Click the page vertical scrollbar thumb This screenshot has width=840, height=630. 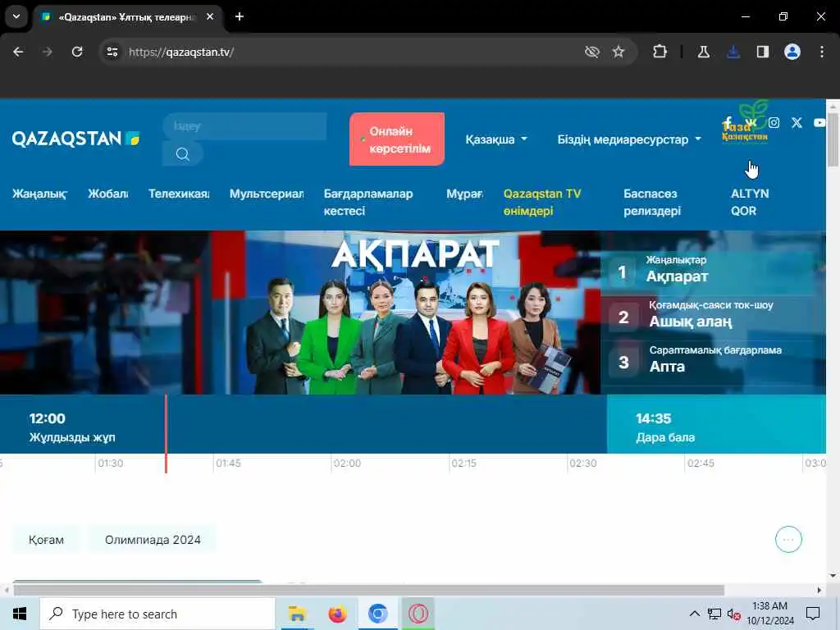pos(833,139)
